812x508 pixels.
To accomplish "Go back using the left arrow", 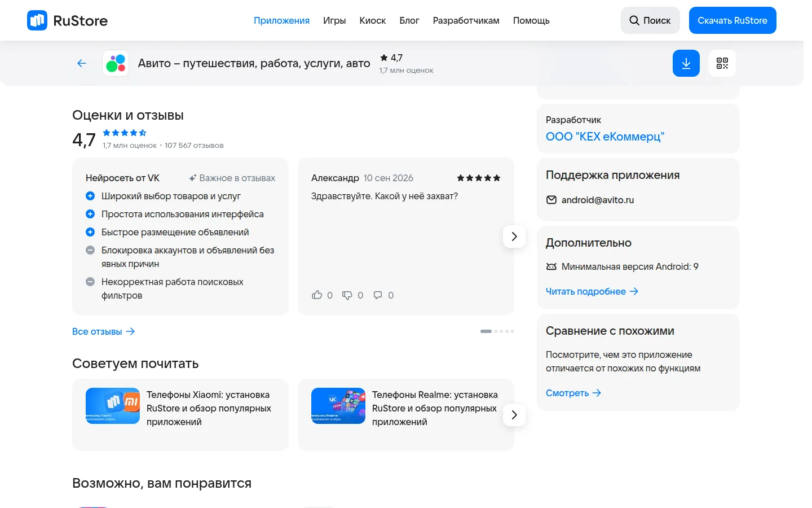I will 82,63.
